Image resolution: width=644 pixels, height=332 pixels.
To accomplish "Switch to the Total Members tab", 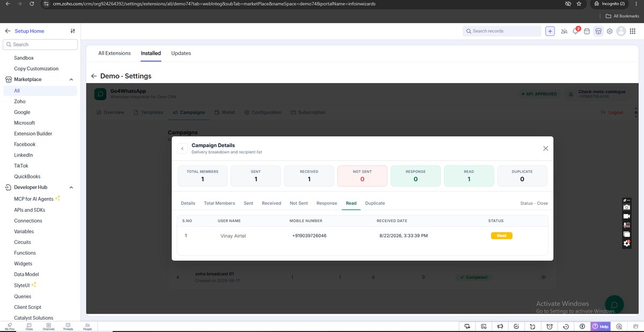I will [x=219, y=203].
